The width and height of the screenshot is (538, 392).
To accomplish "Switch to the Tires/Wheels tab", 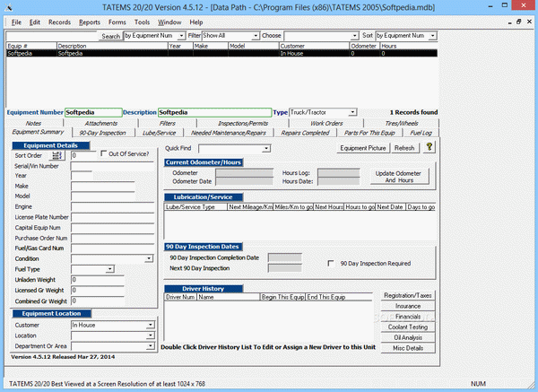I will point(402,123).
